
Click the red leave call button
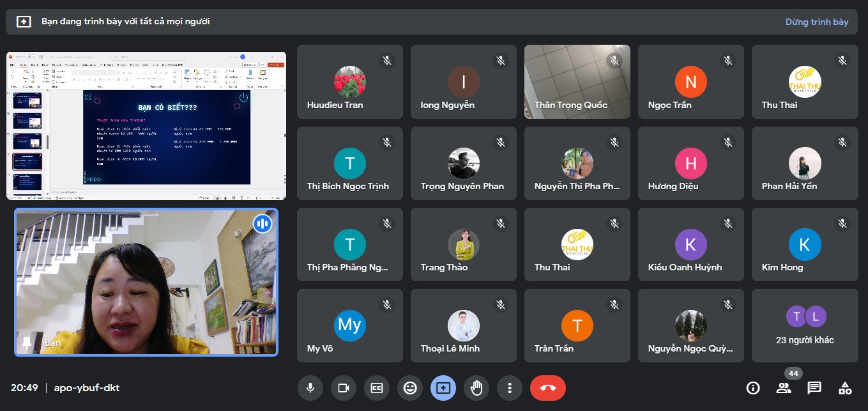tap(547, 388)
